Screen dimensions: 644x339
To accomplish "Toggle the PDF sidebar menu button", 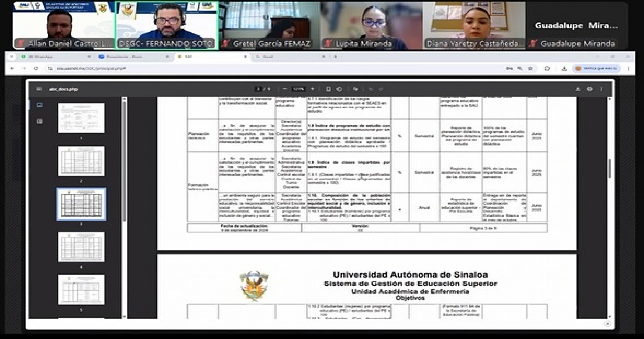I will [39, 89].
